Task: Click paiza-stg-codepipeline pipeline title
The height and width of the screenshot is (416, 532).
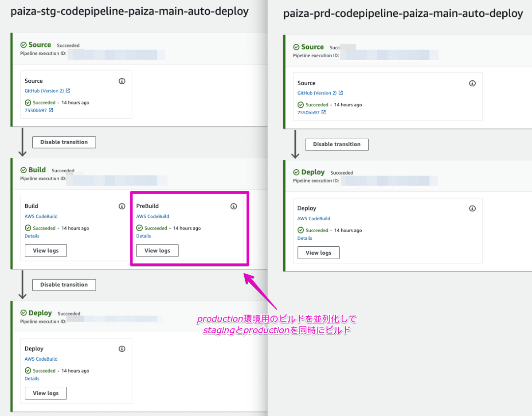Action: [x=129, y=12]
